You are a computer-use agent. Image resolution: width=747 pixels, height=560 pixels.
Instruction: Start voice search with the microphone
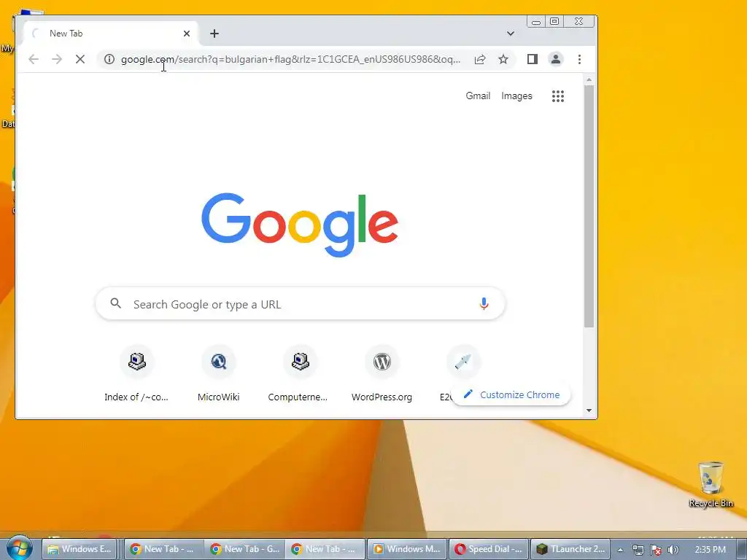[484, 303]
